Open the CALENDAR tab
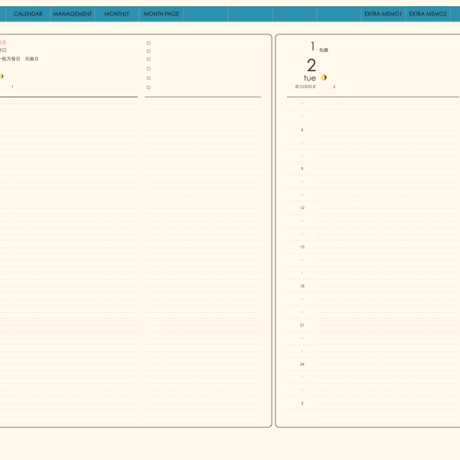 coord(28,14)
